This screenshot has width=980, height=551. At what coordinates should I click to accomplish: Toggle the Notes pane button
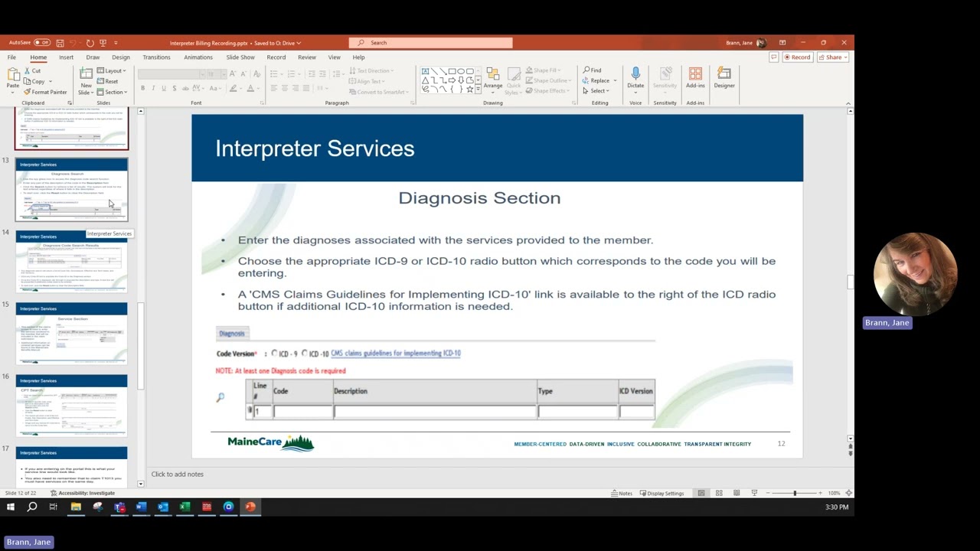coord(622,493)
